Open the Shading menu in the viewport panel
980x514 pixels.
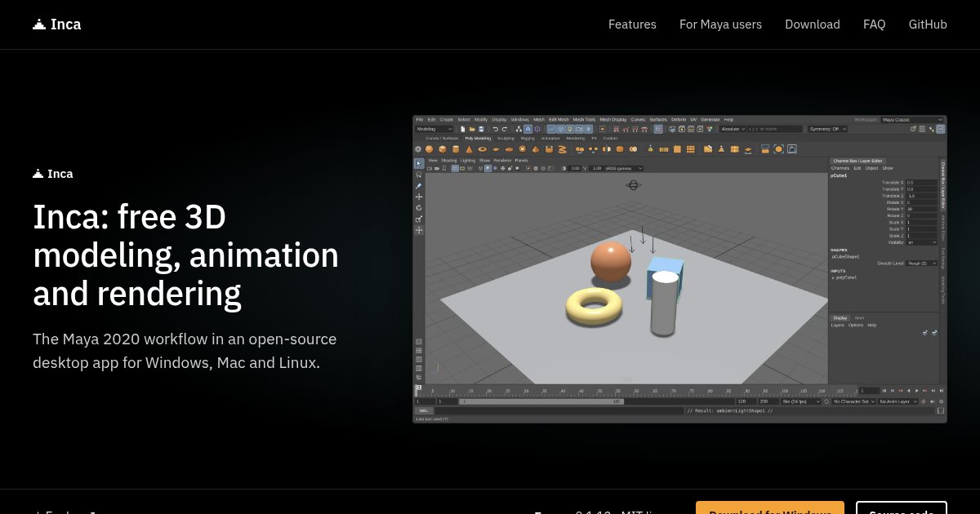point(449,160)
